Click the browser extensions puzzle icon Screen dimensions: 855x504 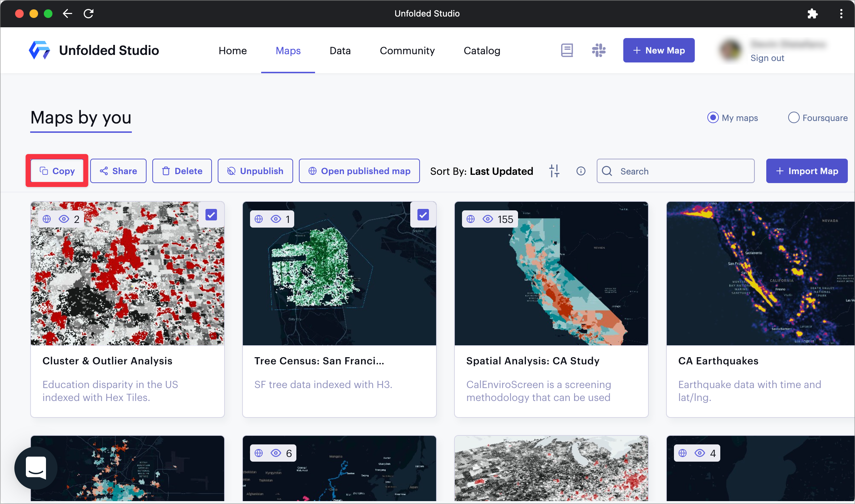pos(812,14)
